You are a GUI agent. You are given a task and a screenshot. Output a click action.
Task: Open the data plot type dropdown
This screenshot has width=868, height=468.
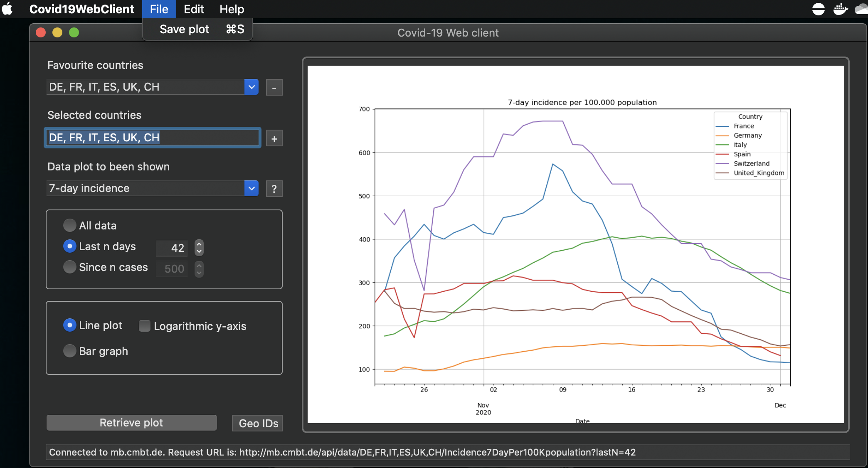pyautogui.click(x=251, y=188)
